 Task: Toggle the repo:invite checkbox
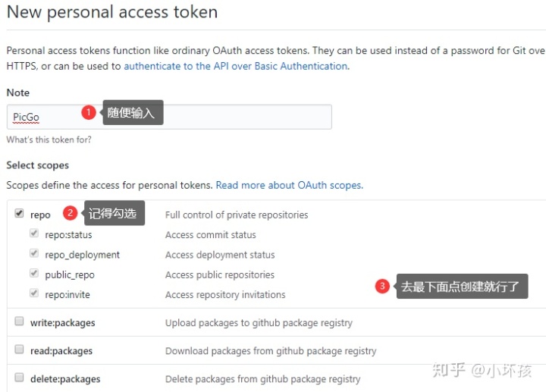[x=34, y=293]
